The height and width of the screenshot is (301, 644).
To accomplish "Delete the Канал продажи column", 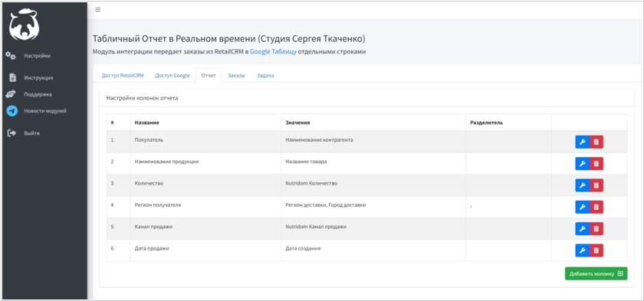I will (x=596, y=229).
